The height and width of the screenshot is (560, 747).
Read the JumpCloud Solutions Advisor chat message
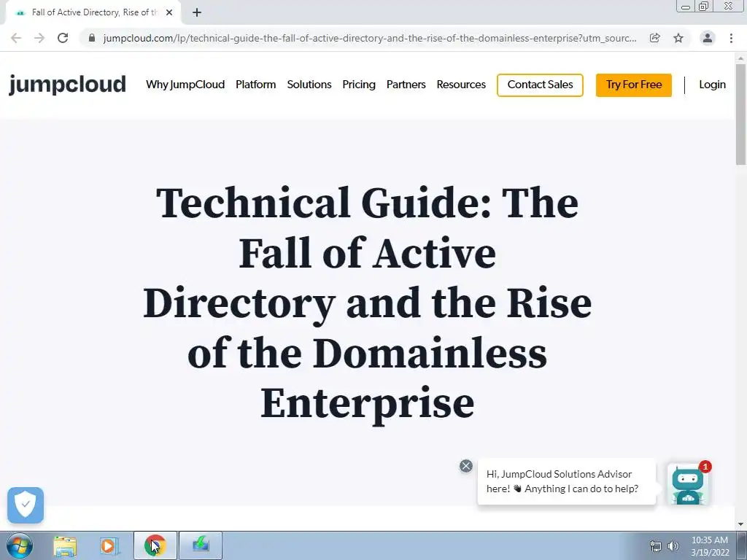tap(567, 481)
